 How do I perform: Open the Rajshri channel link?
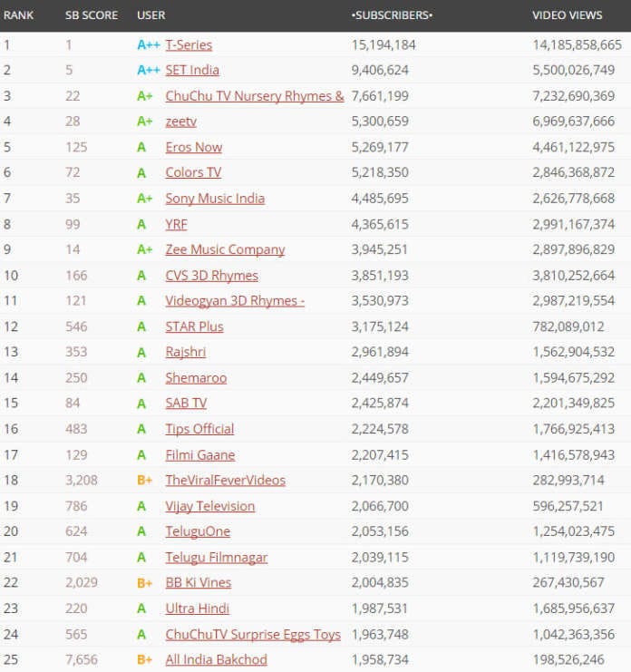click(x=186, y=352)
